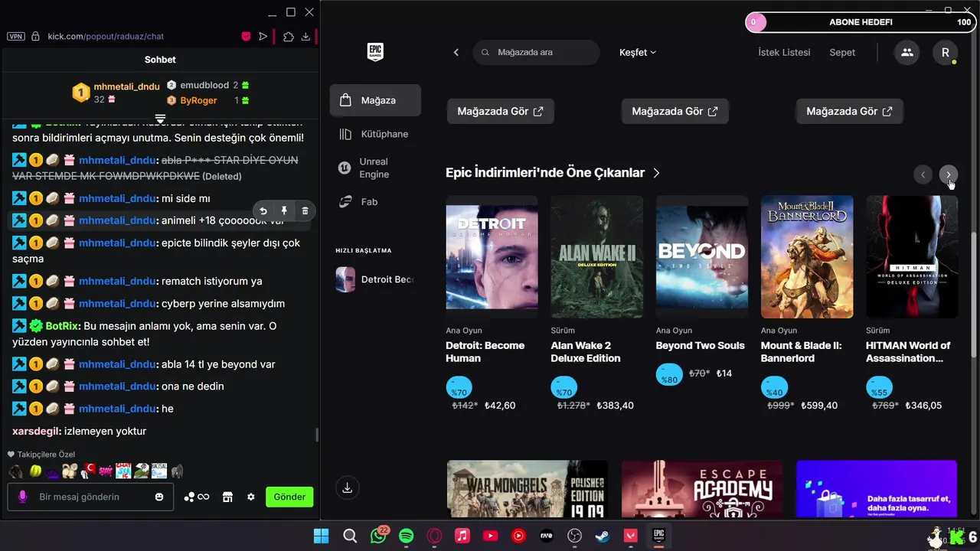Open the Windows Start menu
The height and width of the screenshot is (551, 980).
(322, 536)
